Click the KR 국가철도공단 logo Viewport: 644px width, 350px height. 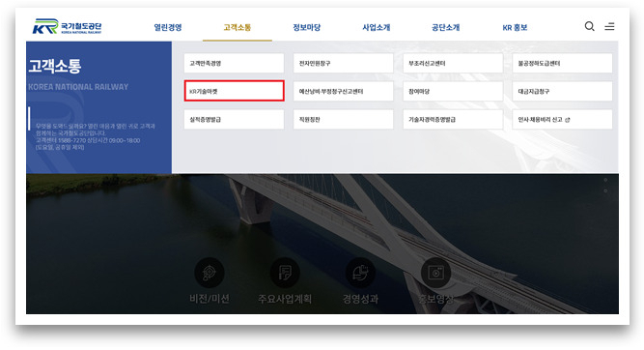click(67, 26)
